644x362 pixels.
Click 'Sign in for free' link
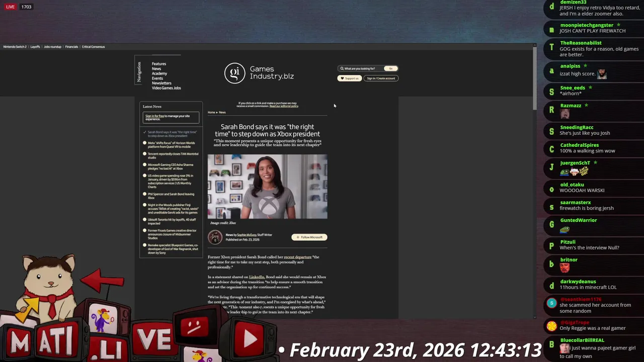155,116
